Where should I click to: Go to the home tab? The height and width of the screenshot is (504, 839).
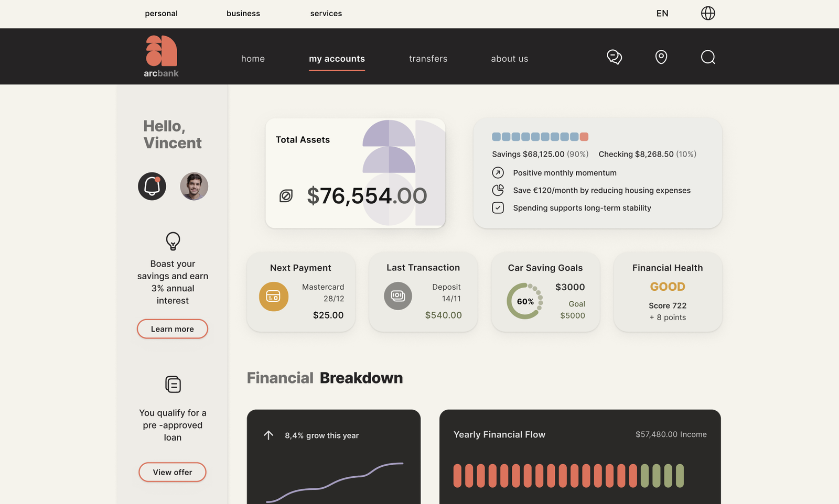253,59
